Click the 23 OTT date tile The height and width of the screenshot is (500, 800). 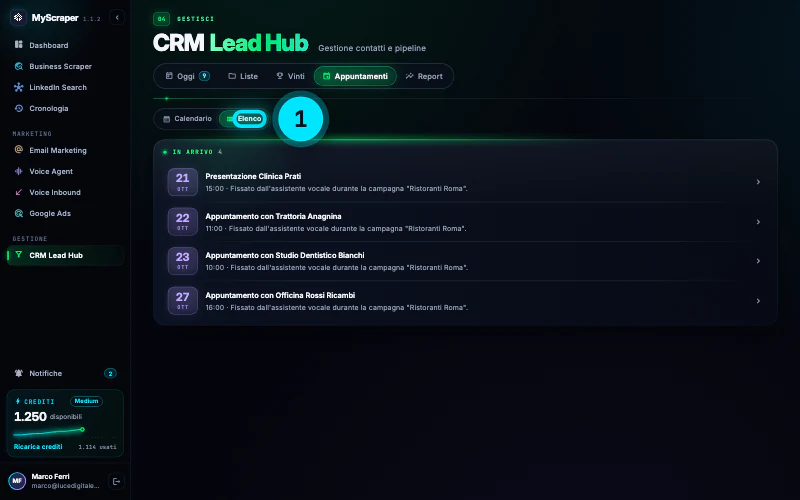tap(183, 261)
